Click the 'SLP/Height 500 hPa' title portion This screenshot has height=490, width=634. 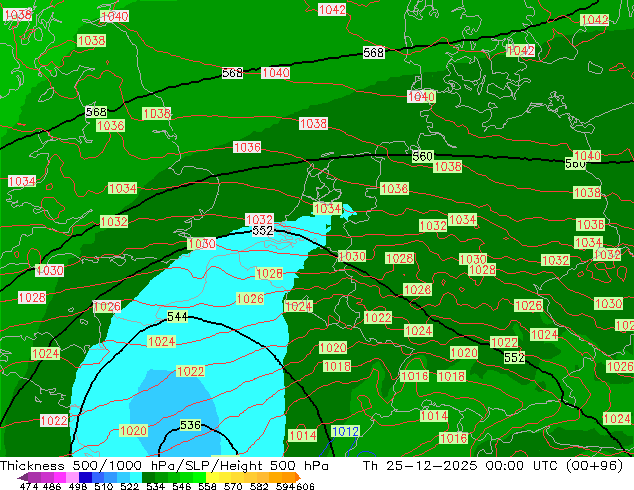click(x=256, y=466)
